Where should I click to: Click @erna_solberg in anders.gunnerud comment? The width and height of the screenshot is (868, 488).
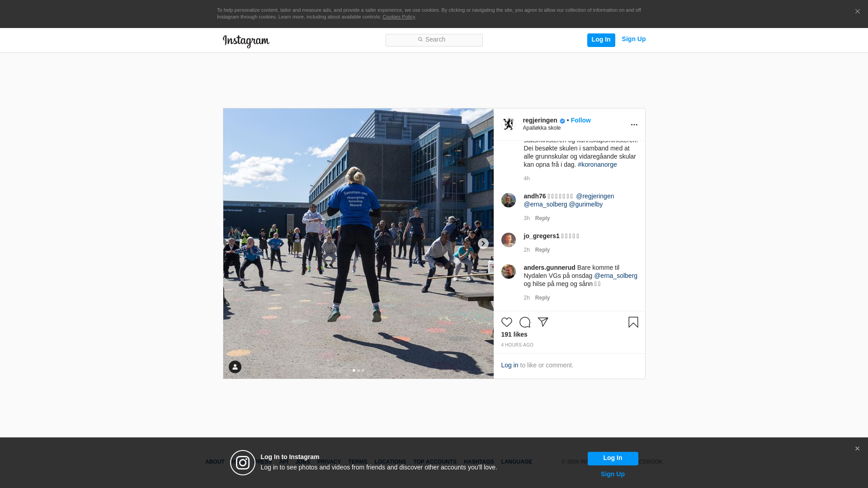[x=616, y=276]
